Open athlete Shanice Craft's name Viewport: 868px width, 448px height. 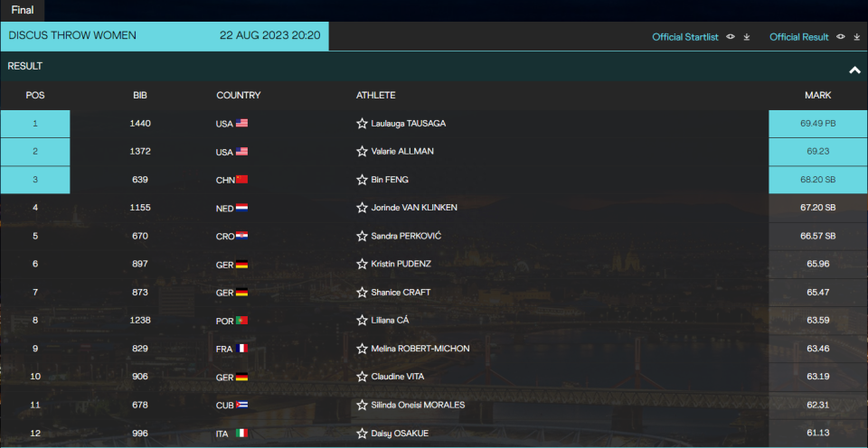pos(401,293)
